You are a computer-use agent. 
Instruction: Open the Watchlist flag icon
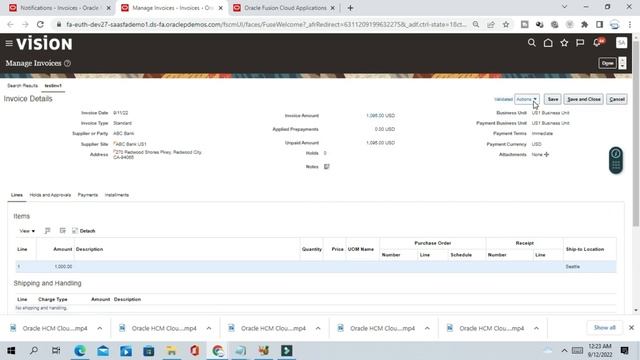pos(580,43)
